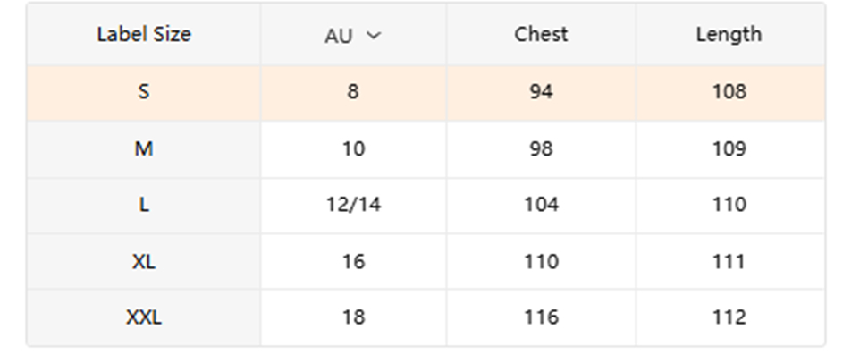Viewport: 868px width, 355px height.
Task: Select the S size row label
Action: point(144,91)
